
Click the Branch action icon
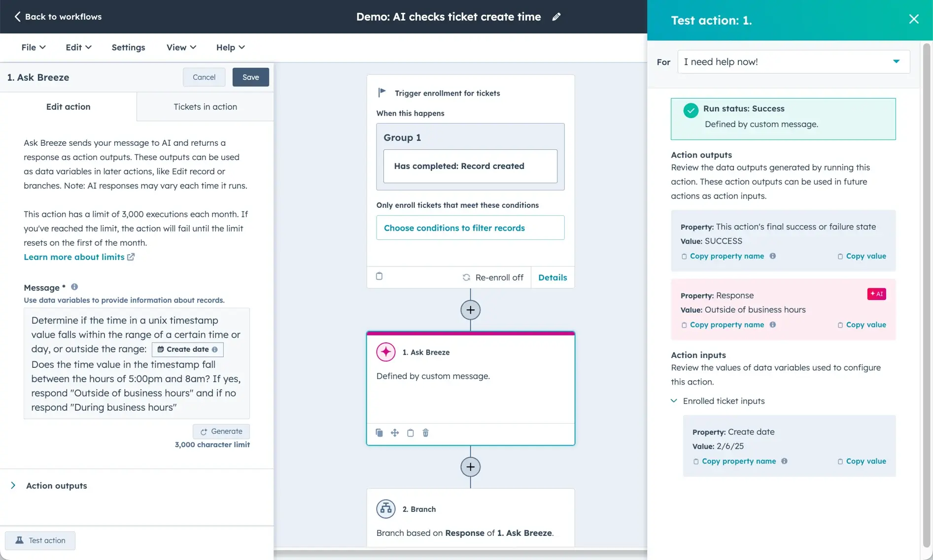click(x=386, y=509)
